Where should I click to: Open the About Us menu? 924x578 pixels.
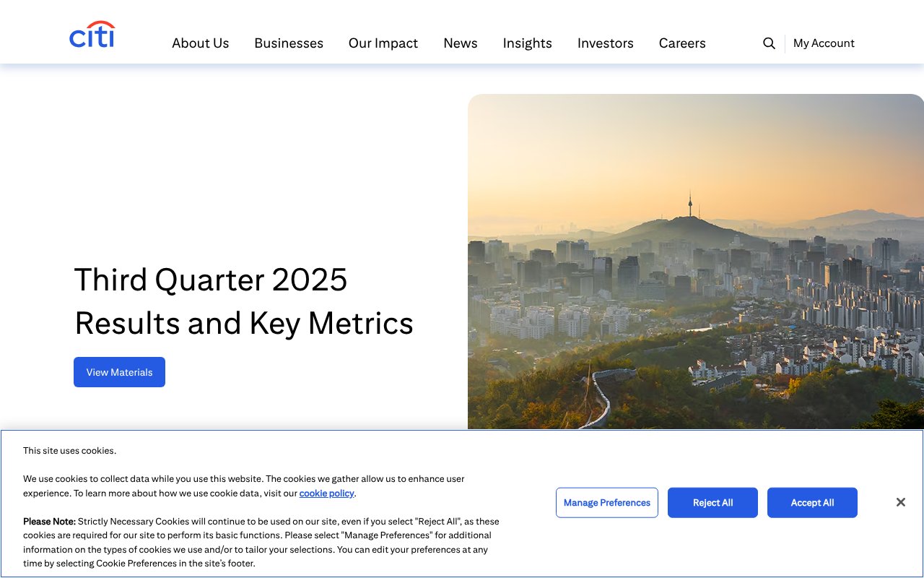pos(200,43)
